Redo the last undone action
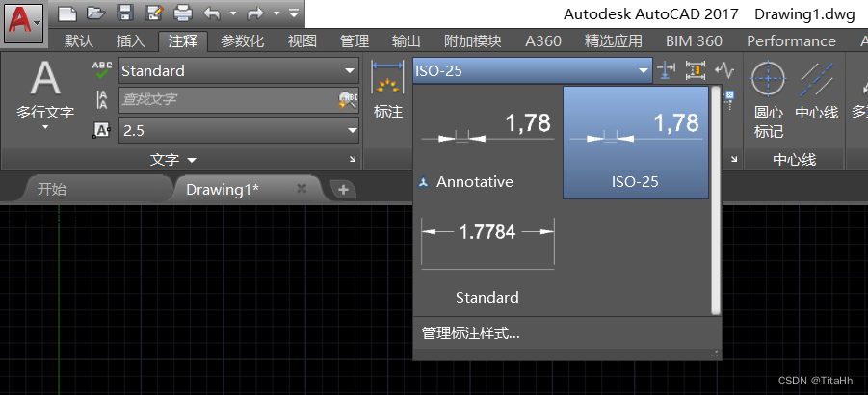Screen dimensions: 868x395 coord(255,13)
